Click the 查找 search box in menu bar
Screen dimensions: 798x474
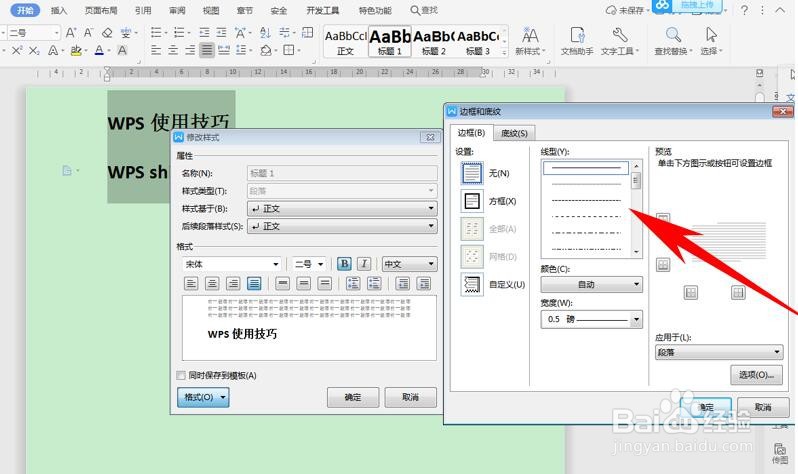pos(424,10)
